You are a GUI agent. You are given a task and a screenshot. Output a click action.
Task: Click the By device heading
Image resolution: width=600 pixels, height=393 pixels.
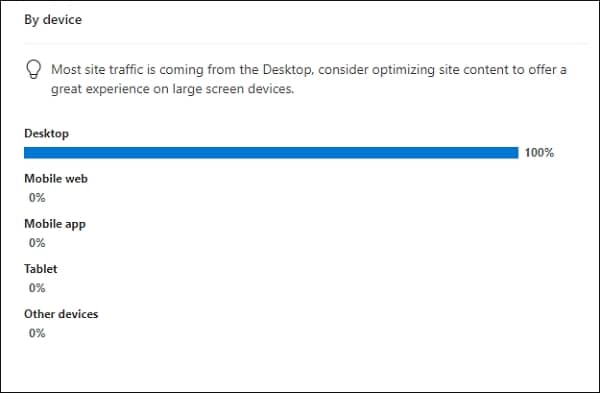click(53, 20)
